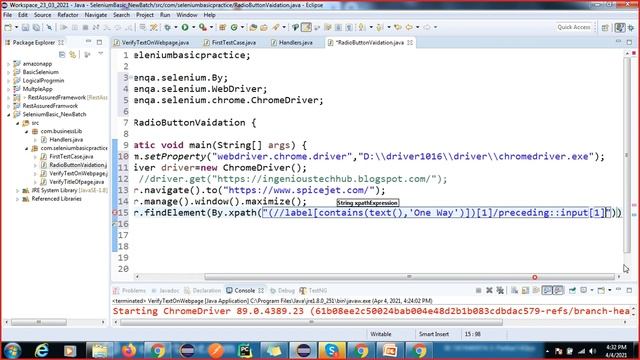Switch to Handlers.java editor tab
This screenshot has width=640, height=360.
[292, 42]
